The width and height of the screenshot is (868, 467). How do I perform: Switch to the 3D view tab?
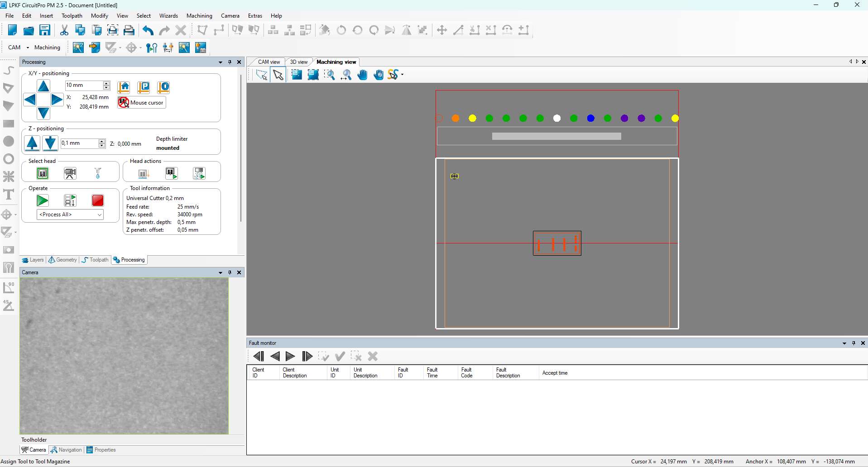pos(299,62)
